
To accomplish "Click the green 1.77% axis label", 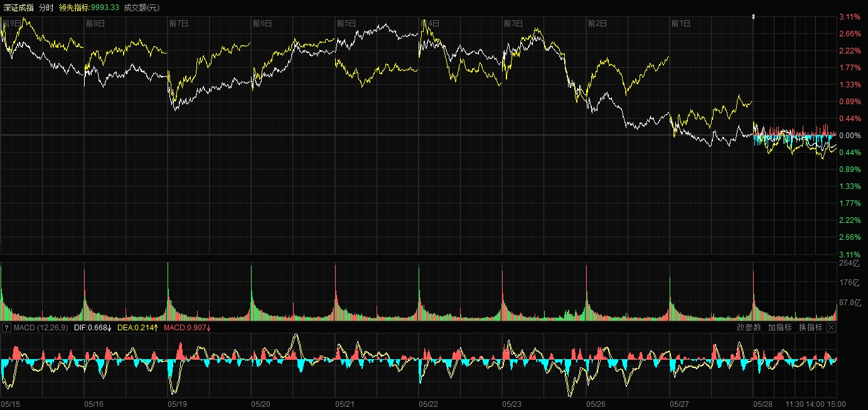I will point(849,203).
